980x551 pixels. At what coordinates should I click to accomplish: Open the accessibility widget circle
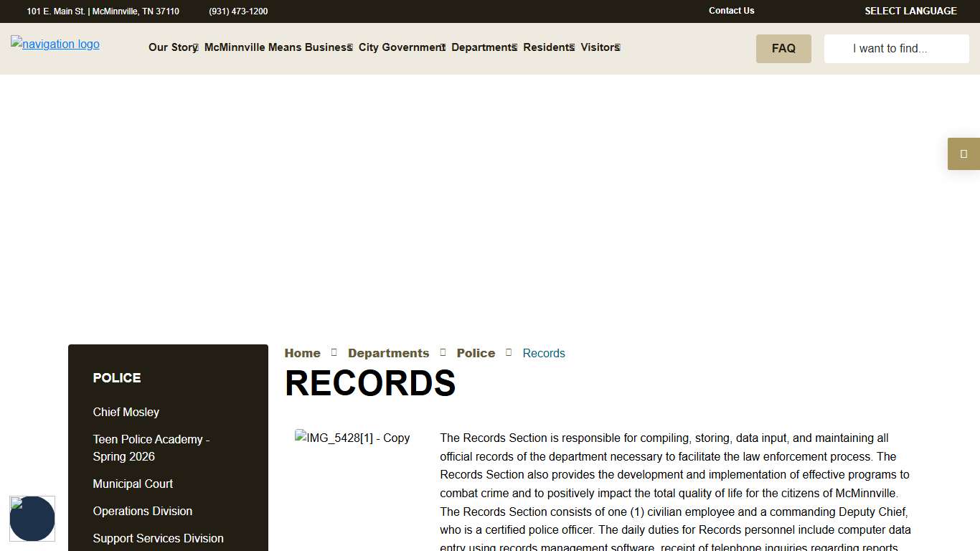click(32, 519)
